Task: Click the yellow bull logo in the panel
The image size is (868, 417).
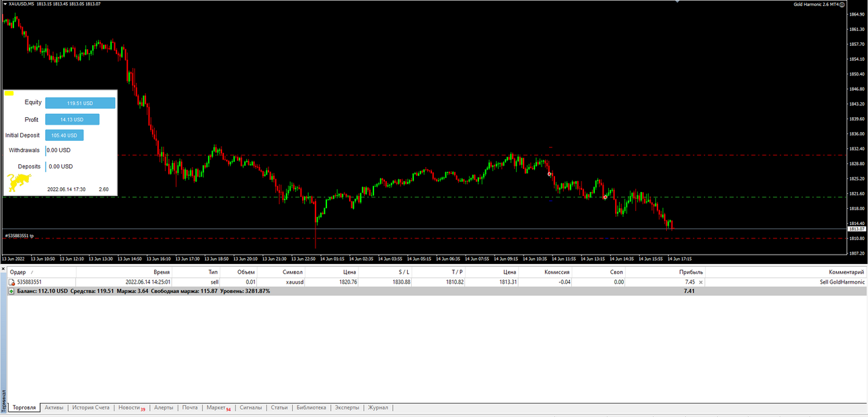Action: coord(20,182)
